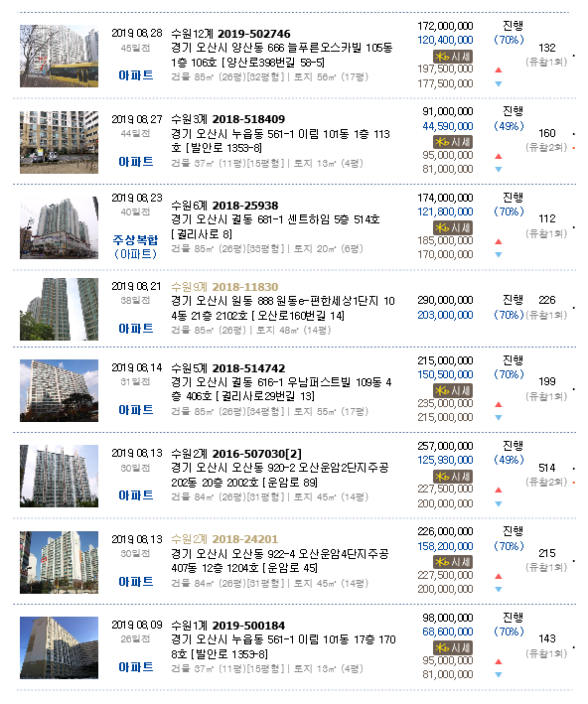Click red up arrow beside 197,500,000 price
This screenshot has height=704, width=588.
[499, 70]
